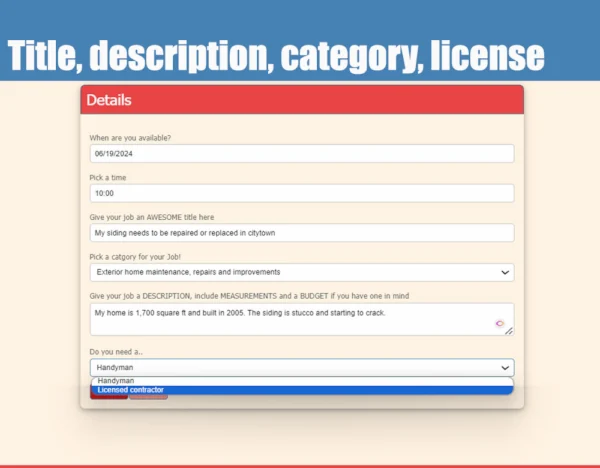Click the pink circular icon in description box

500,323
